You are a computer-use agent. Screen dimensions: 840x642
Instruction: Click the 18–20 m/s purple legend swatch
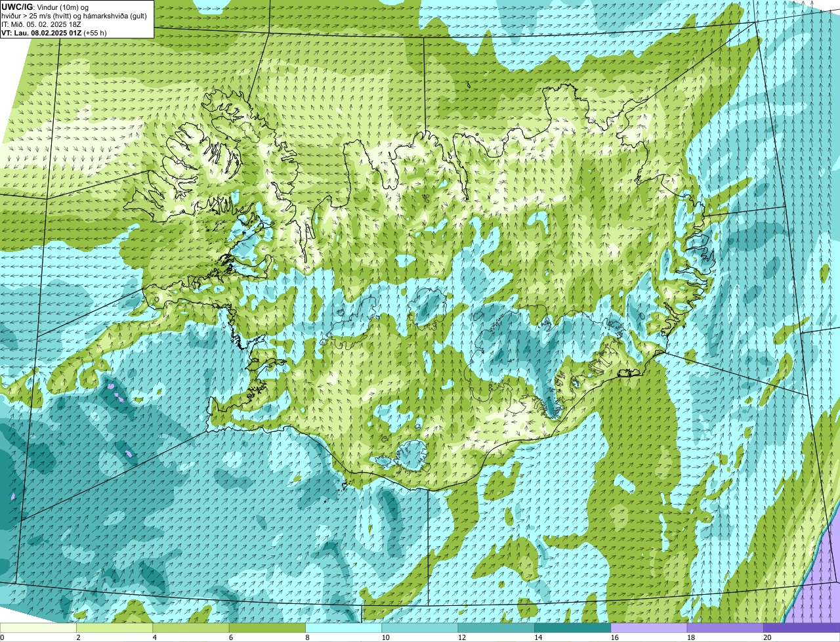tap(725, 628)
